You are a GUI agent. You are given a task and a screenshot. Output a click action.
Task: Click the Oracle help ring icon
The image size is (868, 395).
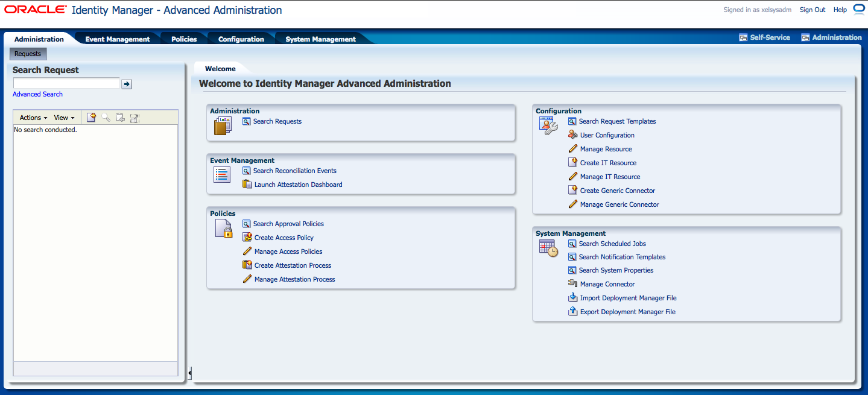tap(858, 9)
